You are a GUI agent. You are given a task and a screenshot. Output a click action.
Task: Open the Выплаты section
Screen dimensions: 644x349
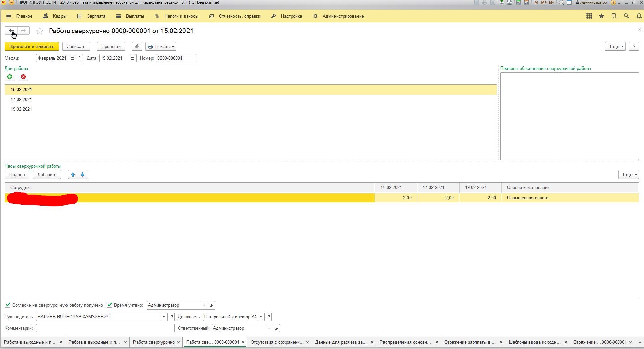click(130, 16)
